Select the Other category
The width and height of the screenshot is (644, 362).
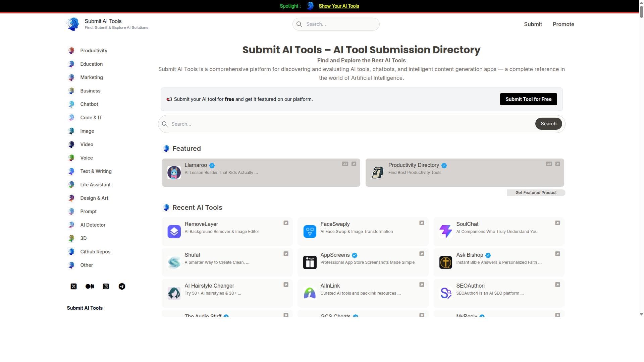coord(87,265)
